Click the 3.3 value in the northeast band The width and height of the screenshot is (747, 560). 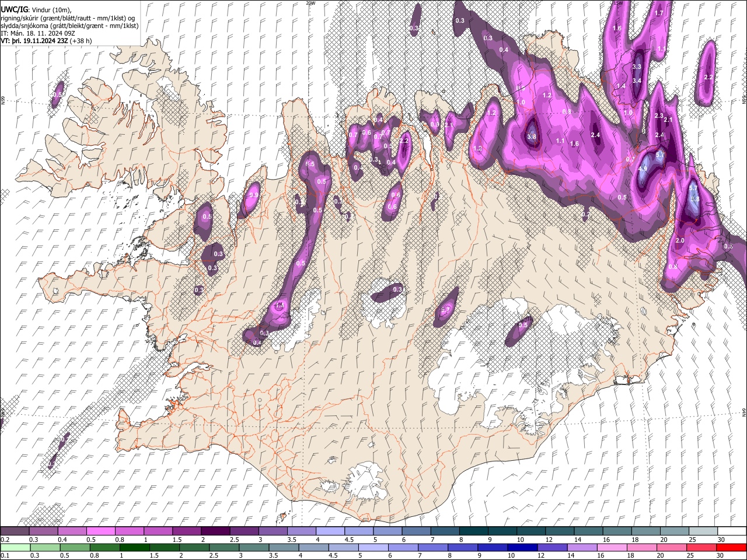point(637,67)
